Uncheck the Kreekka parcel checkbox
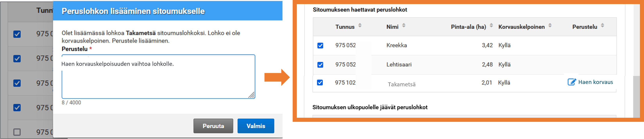This screenshot has height=139, width=644. pos(320,45)
